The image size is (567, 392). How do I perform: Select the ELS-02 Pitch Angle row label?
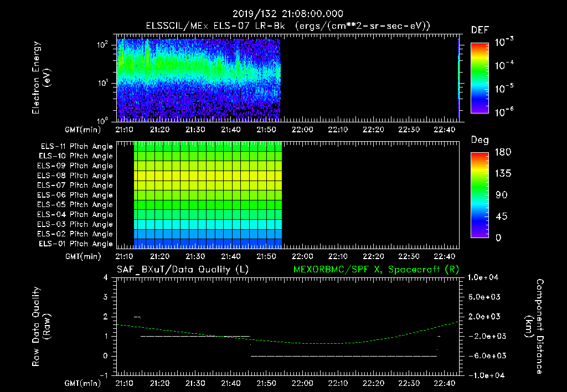75,234
